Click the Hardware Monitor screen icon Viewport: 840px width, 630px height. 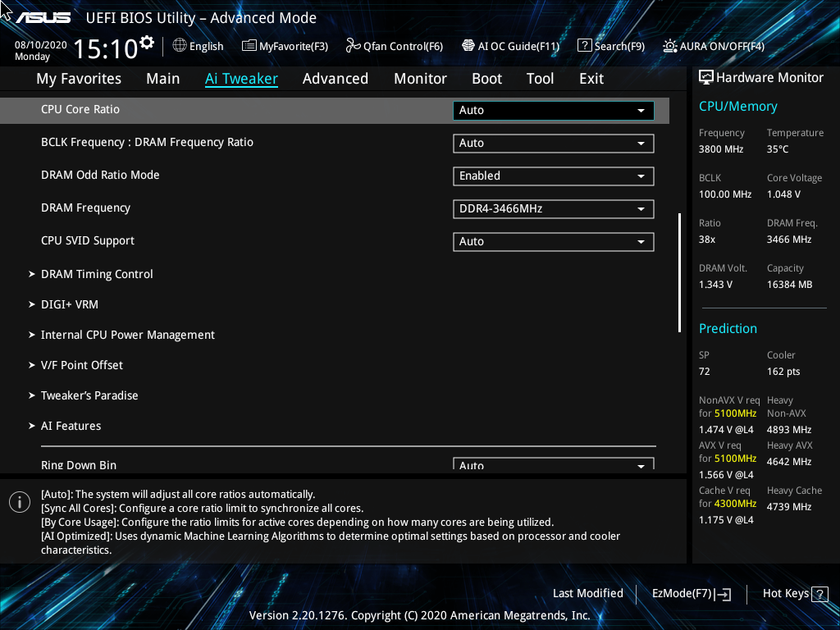click(x=706, y=77)
